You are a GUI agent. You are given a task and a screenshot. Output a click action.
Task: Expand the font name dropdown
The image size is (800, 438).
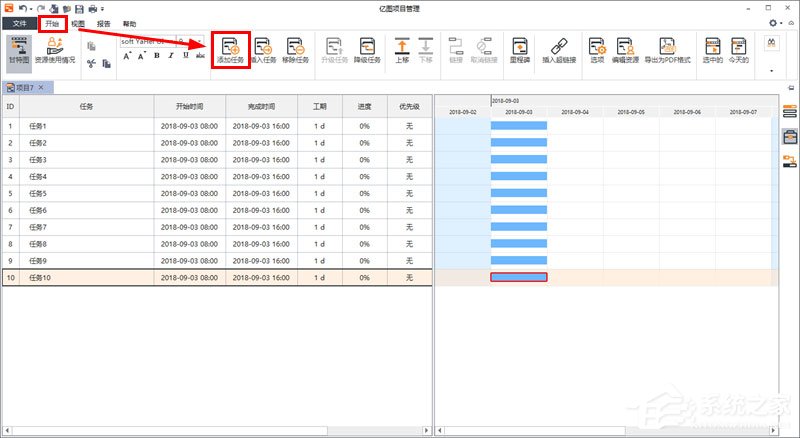172,41
